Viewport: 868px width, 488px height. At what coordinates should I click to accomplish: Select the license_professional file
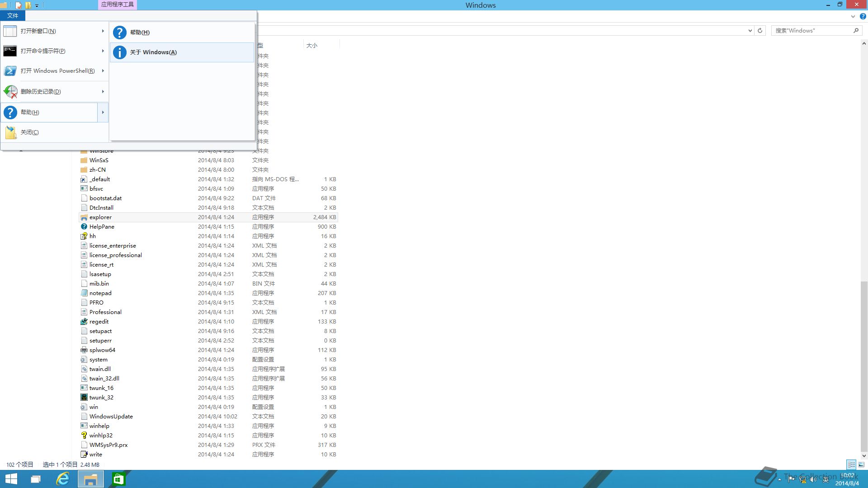click(115, 255)
